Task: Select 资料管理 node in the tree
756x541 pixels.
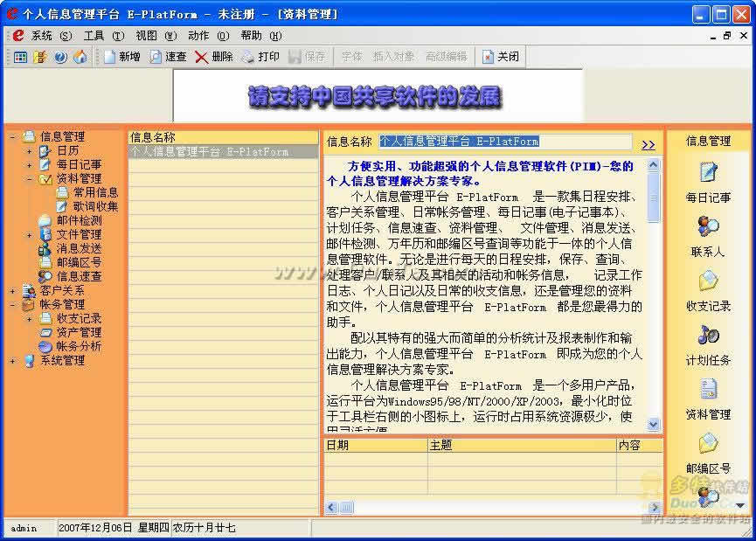Action: pyautogui.click(x=79, y=178)
